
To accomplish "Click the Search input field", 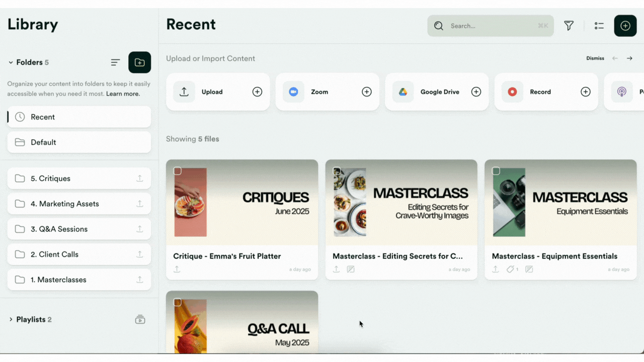I will tap(491, 26).
